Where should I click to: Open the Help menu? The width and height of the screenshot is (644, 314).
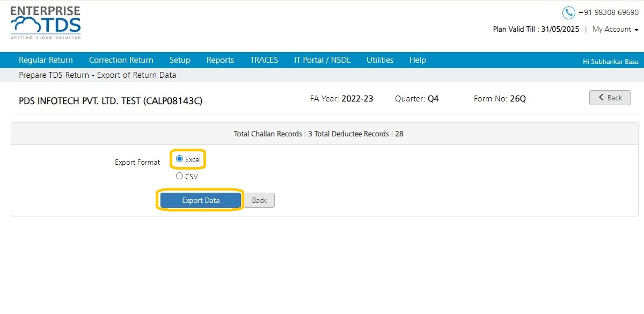click(418, 60)
